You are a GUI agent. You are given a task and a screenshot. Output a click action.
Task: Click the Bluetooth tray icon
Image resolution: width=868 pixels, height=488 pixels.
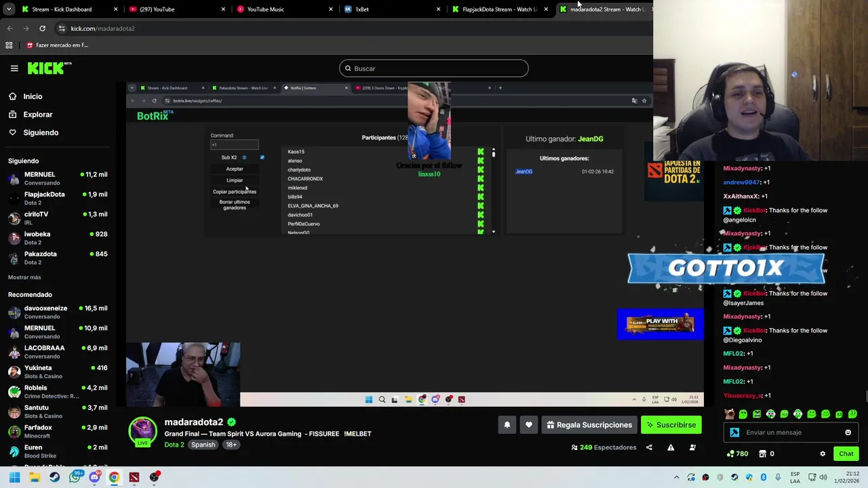[x=763, y=477]
